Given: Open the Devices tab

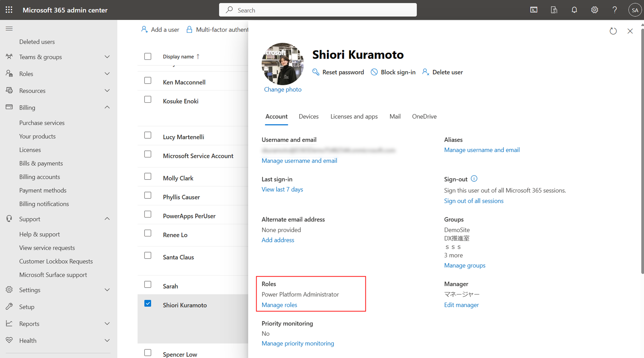Looking at the screenshot, I should tap(308, 116).
